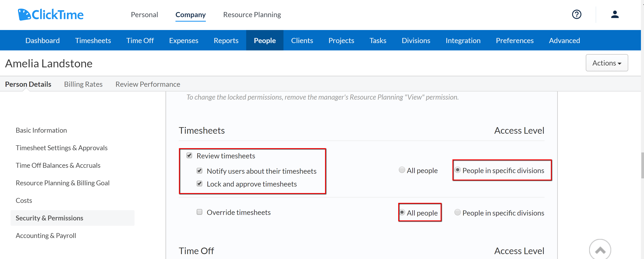Open the help question mark icon
Screen dimensions: 644x259
577,14
